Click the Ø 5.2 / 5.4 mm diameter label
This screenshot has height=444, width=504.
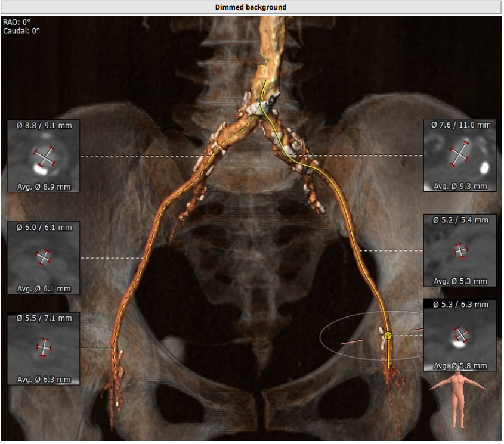click(x=460, y=220)
